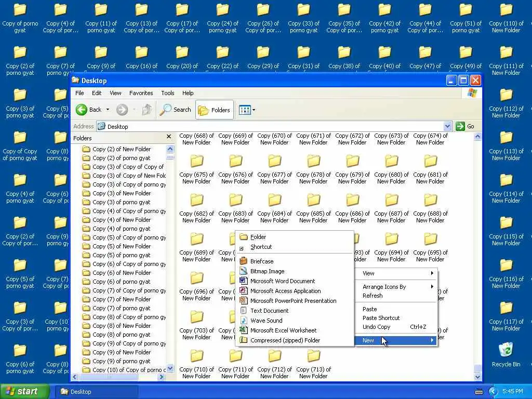Screen dimensions: 532x399
Task: Expand Arrange Icons By submenu
Action: [x=395, y=287]
